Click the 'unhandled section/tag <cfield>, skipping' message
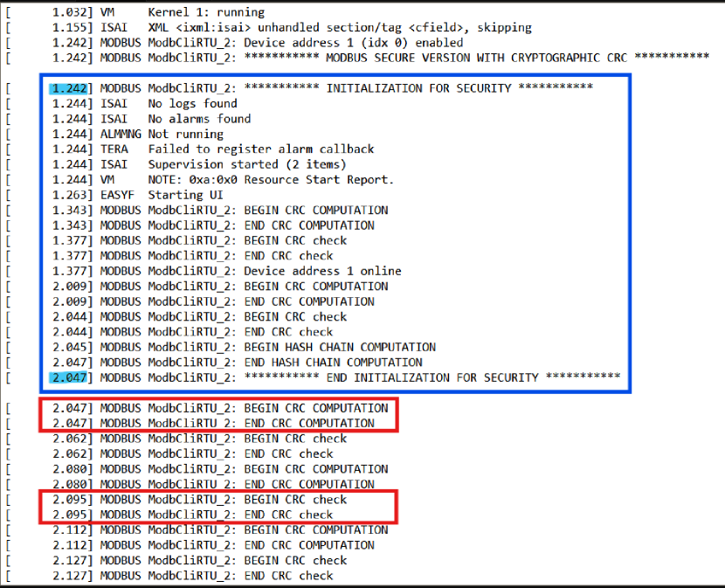 tap(395, 28)
